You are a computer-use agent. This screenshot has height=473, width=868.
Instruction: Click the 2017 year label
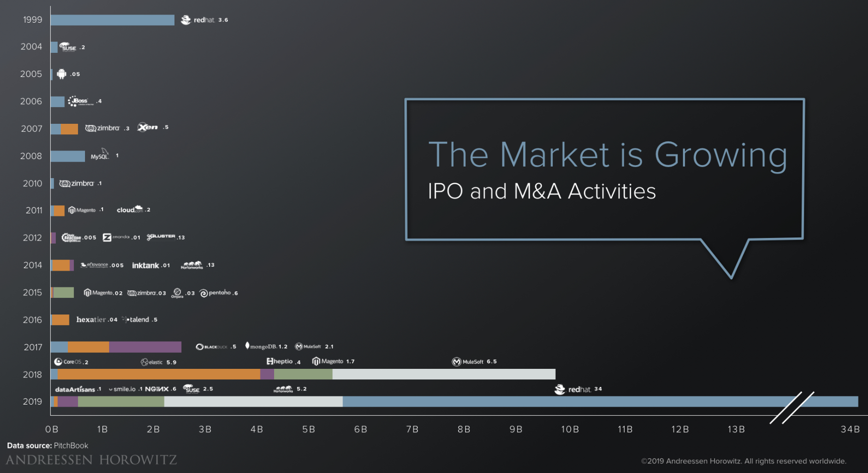(33, 347)
